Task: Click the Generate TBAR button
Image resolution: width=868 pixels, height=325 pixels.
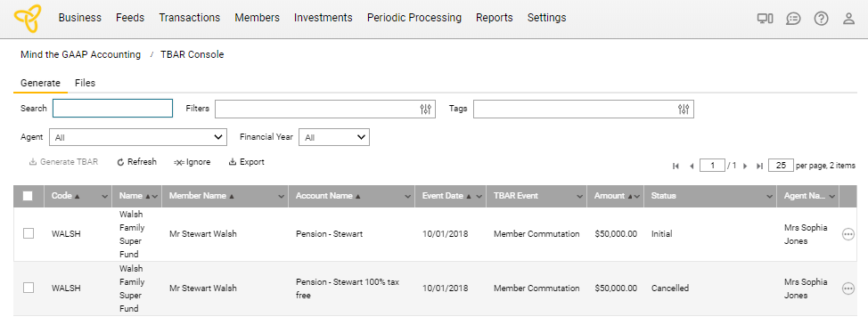Action: [x=63, y=162]
